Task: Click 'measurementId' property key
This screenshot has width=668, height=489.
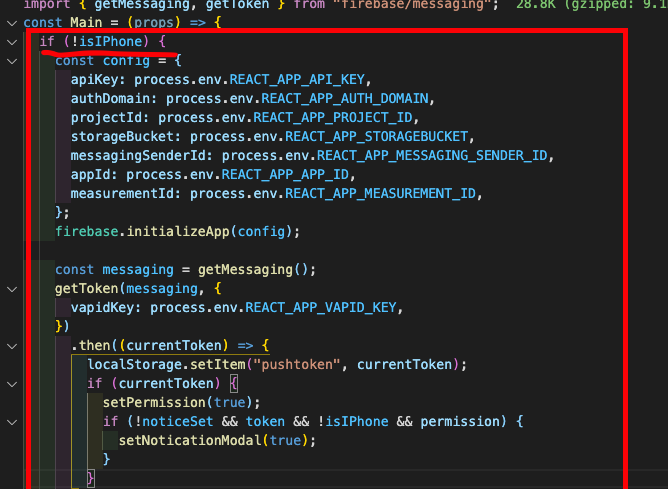Action: coord(123,194)
